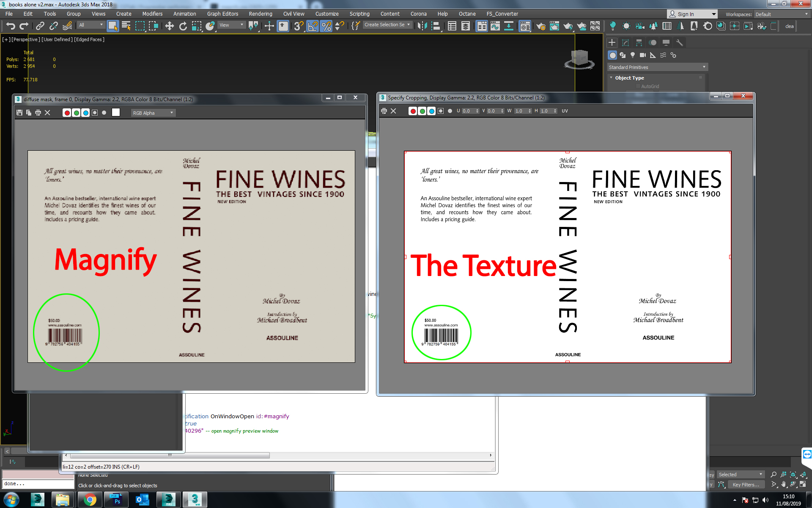
Task: Toggle red channel in diffuse mask window
Action: (x=67, y=113)
